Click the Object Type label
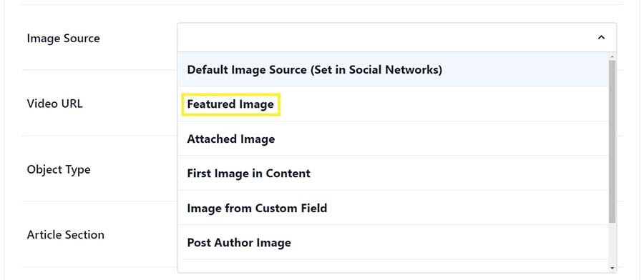The width and height of the screenshot is (644, 280). point(59,169)
